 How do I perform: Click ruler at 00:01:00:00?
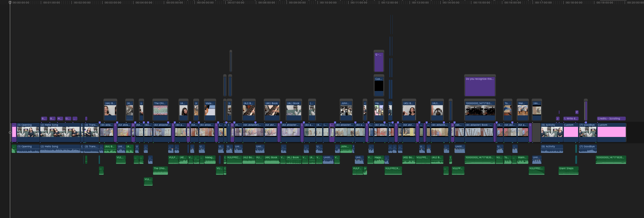[x=51, y=3]
